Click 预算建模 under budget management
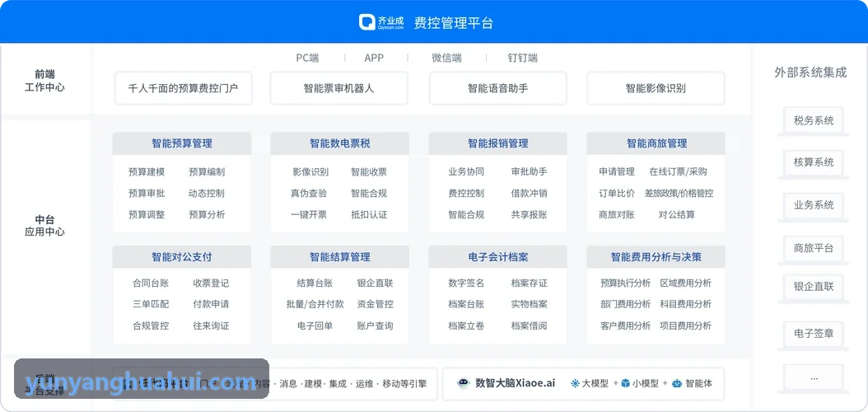 pos(146,172)
